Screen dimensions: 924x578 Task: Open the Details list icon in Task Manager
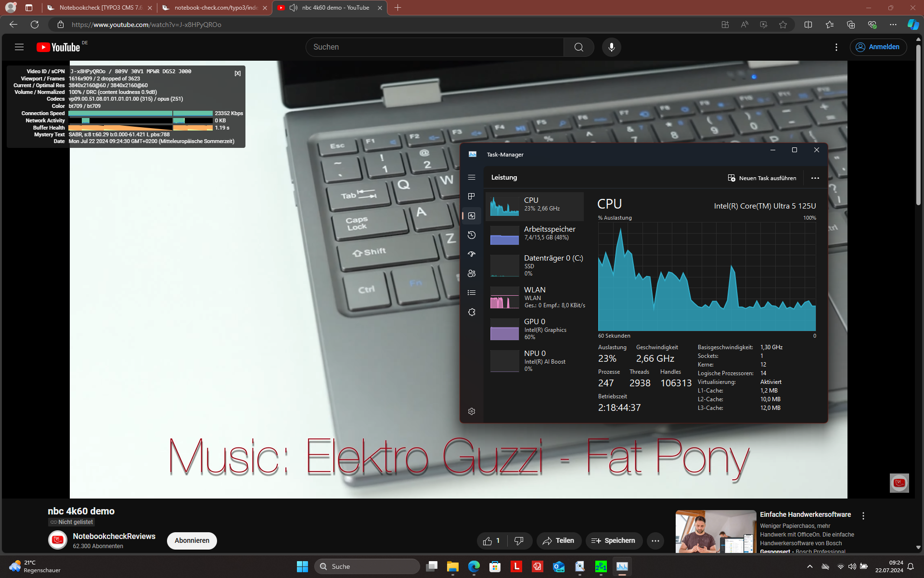pos(472,293)
